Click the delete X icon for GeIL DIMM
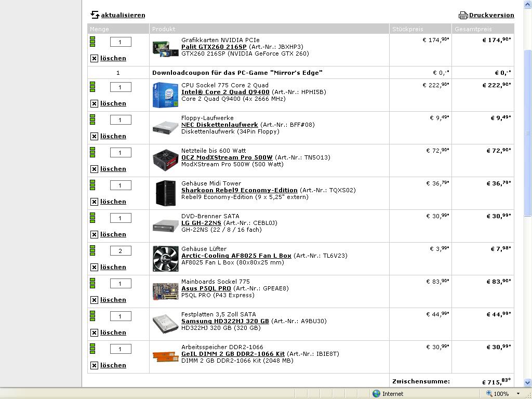532x399 pixels. [95, 365]
